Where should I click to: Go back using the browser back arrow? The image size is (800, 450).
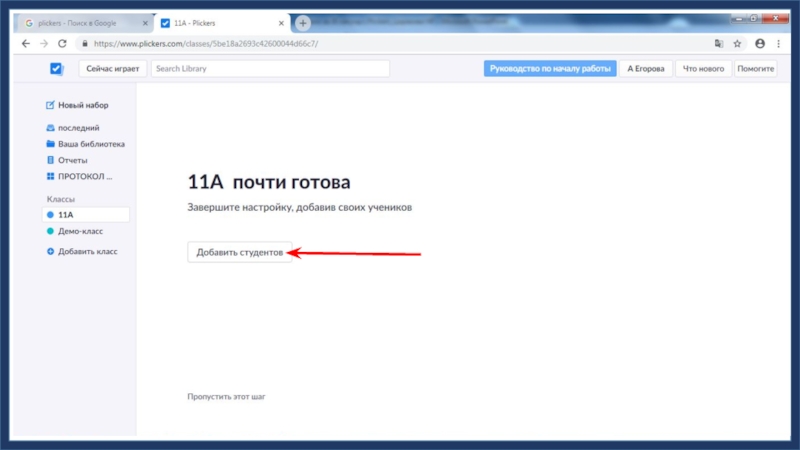[x=25, y=44]
